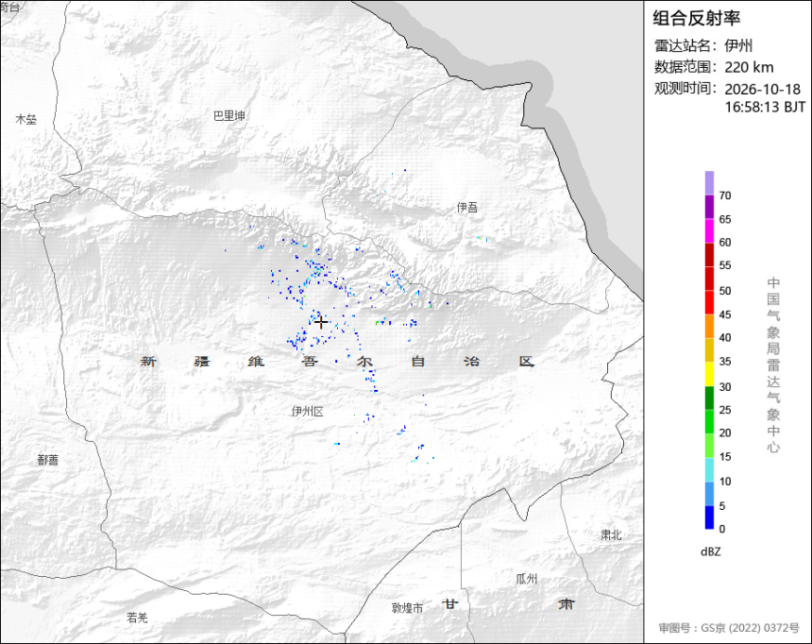
Task: Pick the cyan 10–15 dBZ legend color
Action: [x=709, y=470]
